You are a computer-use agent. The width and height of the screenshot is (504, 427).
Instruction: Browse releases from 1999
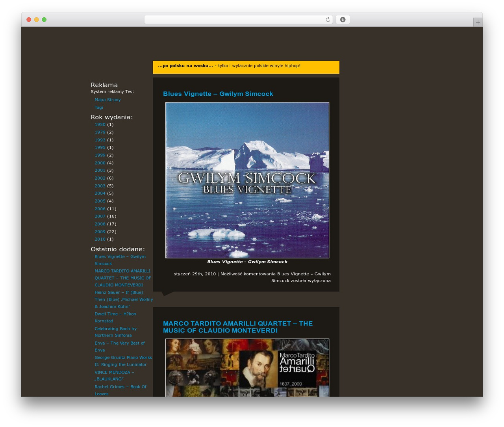100,155
